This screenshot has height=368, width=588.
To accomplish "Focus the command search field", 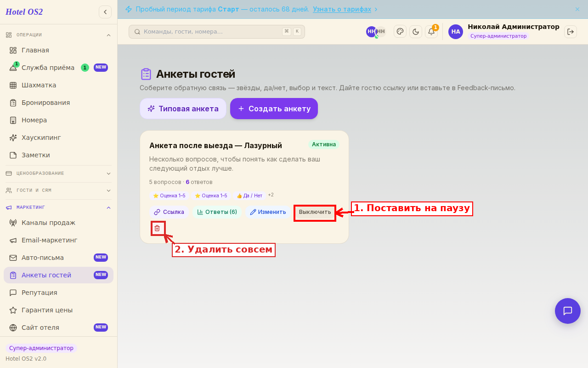I will click(217, 32).
